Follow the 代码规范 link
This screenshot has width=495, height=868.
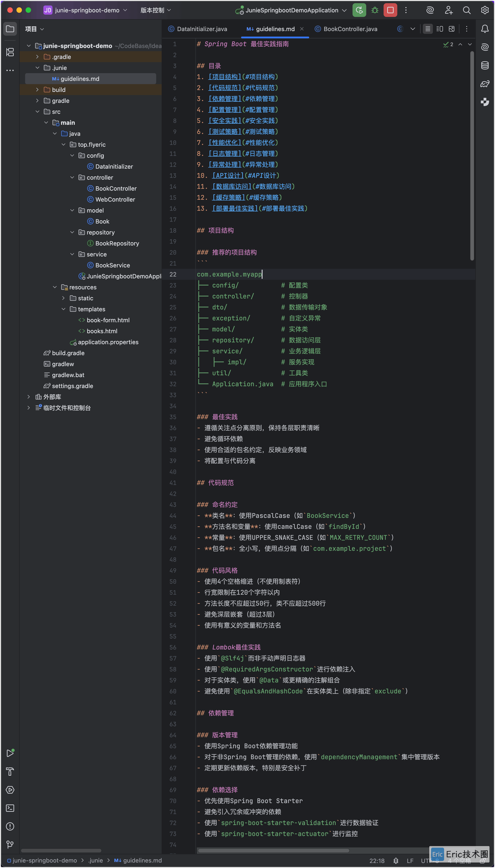[225, 88]
